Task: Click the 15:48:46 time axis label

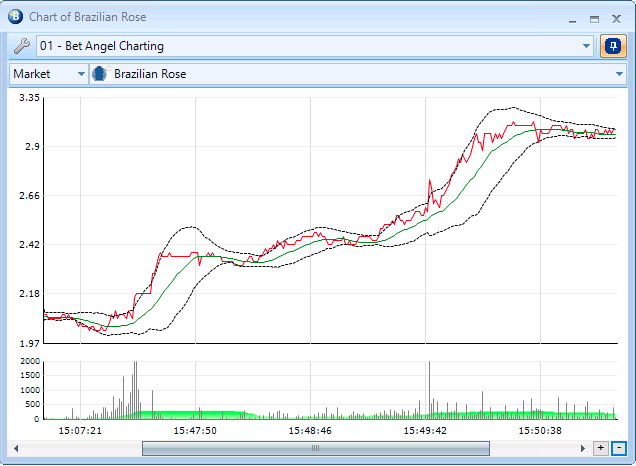Action: [x=310, y=431]
